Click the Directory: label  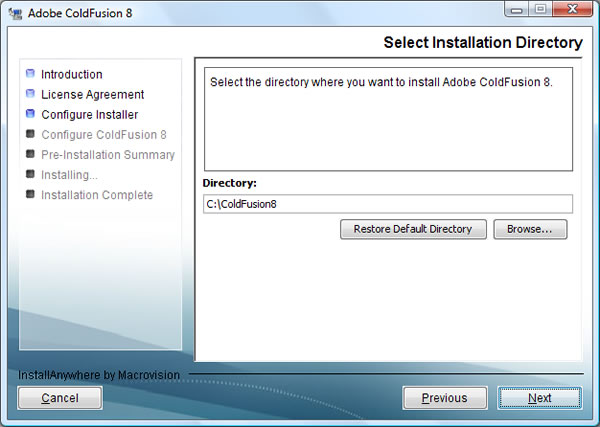click(x=230, y=183)
